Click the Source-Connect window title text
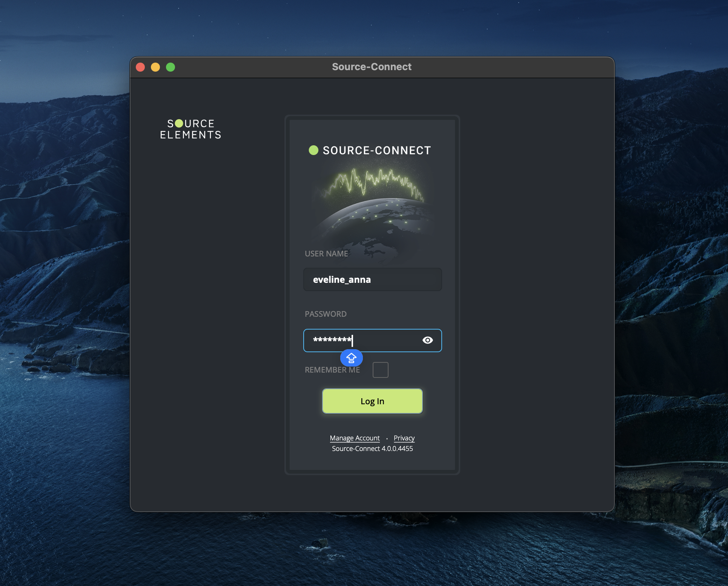The image size is (728, 586). point(372,67)
